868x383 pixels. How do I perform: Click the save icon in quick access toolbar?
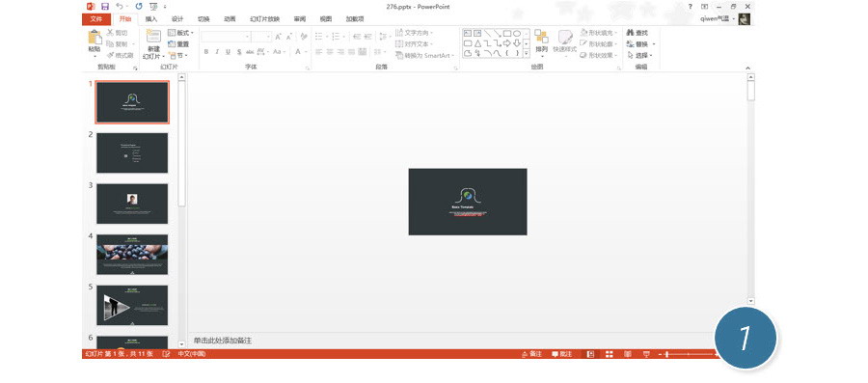105,7
